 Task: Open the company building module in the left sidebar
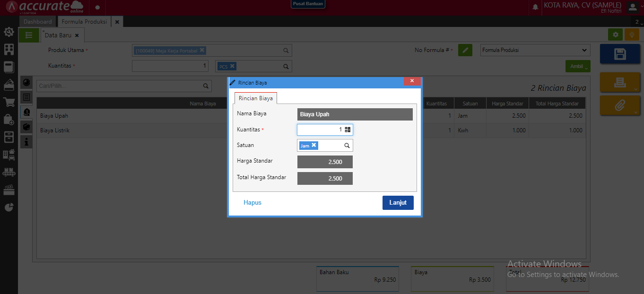tap(9, 50)
